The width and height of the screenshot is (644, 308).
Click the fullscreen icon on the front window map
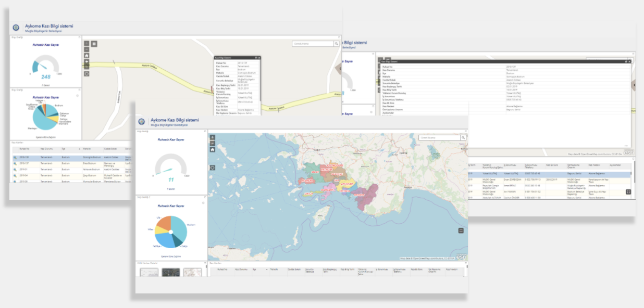(x=461, y=230)
